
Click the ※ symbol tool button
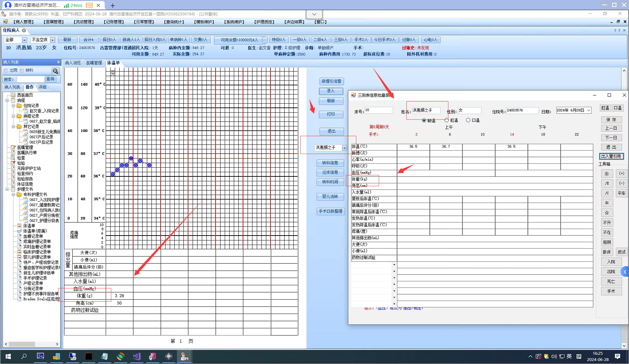(607, 203)
